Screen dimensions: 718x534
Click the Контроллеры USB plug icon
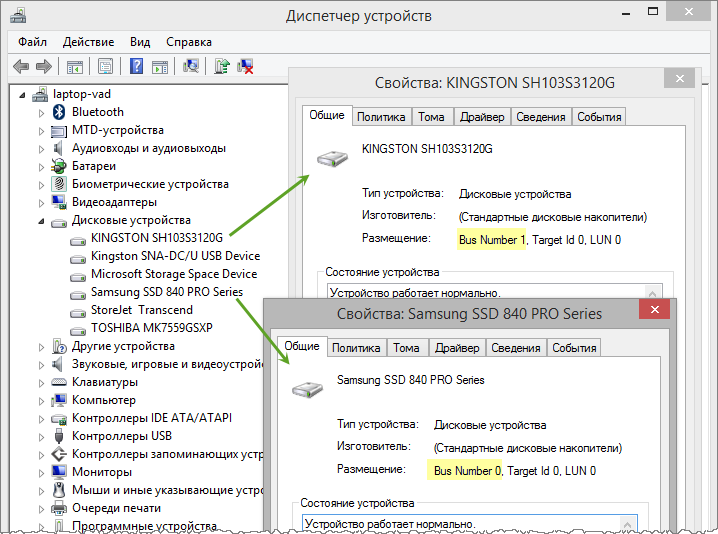pyautogui.click(x=59, y=436)
